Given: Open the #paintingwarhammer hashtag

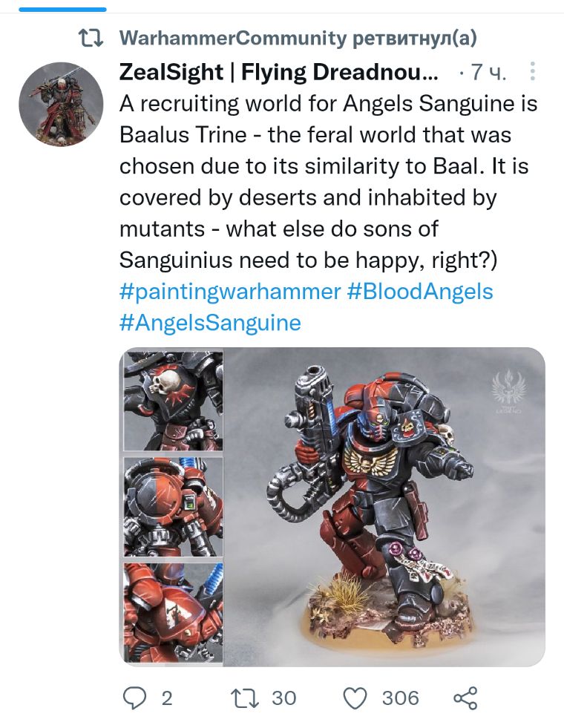Looking at the screenshot, I should click(230, 292).
